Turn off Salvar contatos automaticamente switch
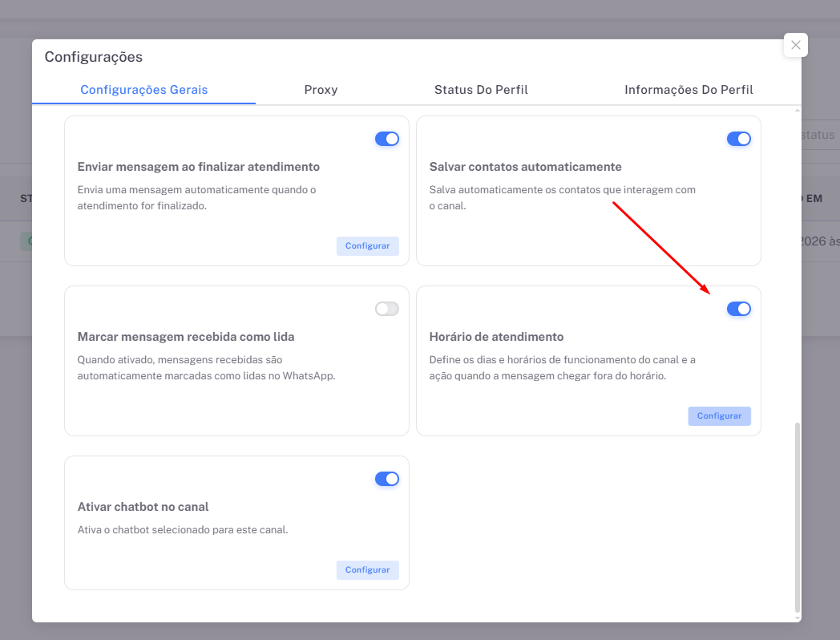 click(738, 139)
